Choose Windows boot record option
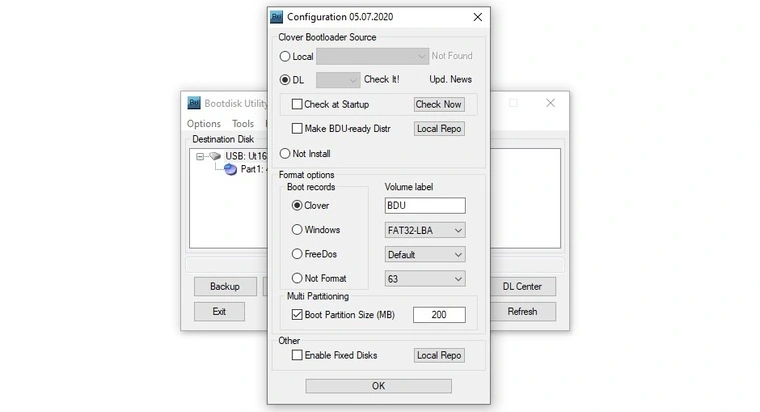 (x=297, y=230)
